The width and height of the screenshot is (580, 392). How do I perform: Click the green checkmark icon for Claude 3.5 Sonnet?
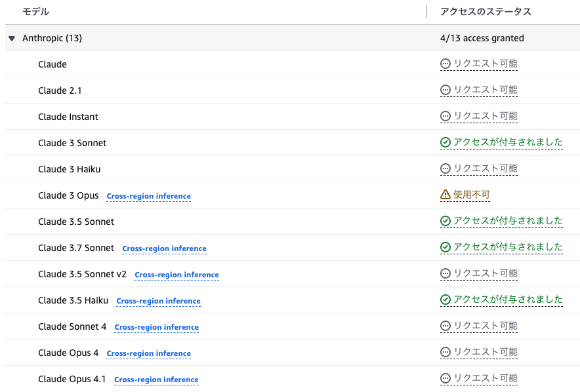click(445, 222)
